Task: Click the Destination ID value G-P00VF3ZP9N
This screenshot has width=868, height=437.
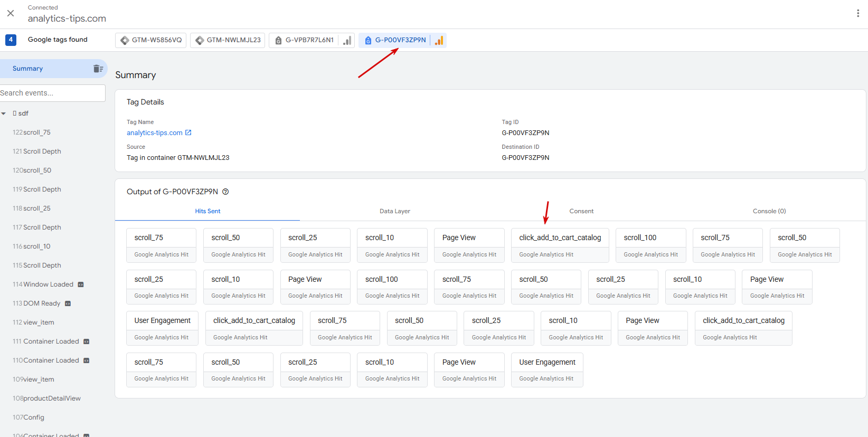Action: 525,158
